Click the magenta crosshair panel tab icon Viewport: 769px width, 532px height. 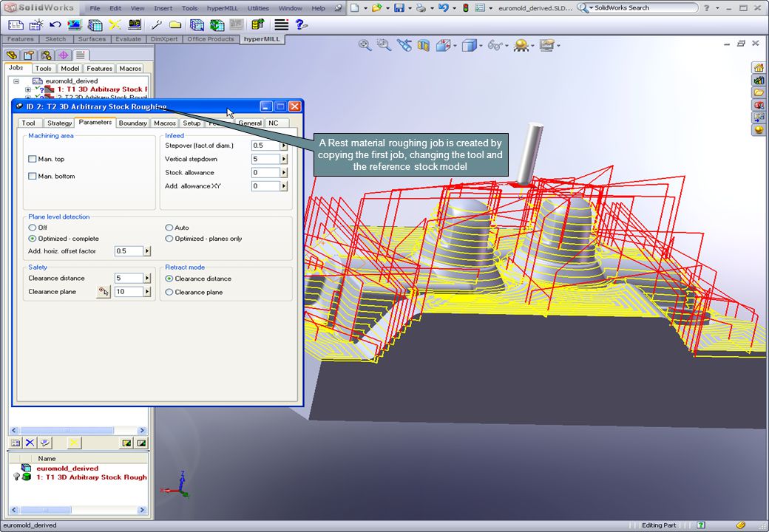tap(63, 55)
